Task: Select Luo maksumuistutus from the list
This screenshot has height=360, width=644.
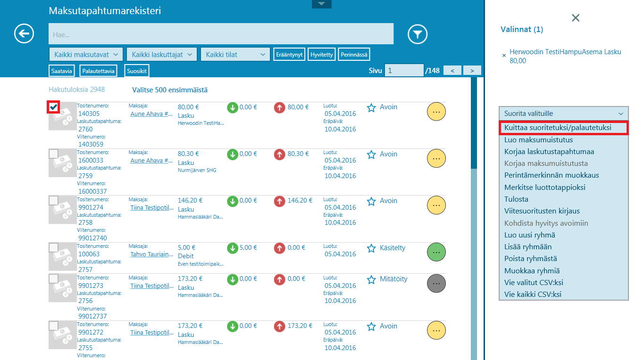Action: pos(538,140)
